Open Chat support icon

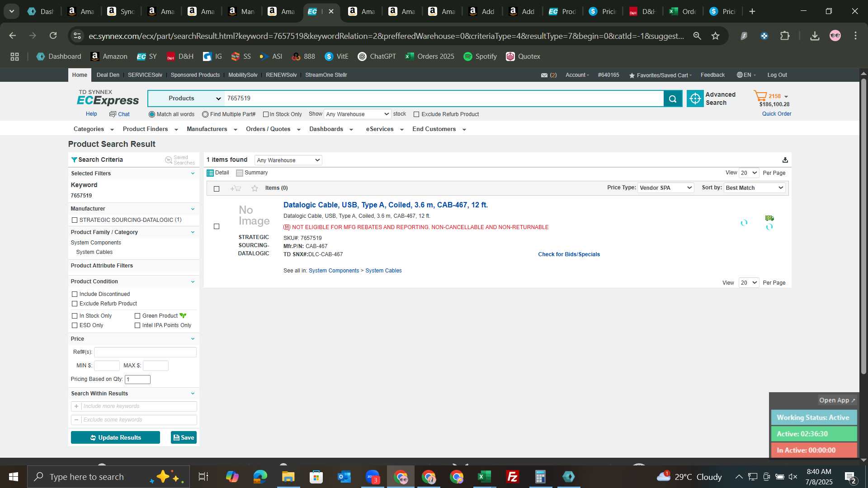click(113, 114)
